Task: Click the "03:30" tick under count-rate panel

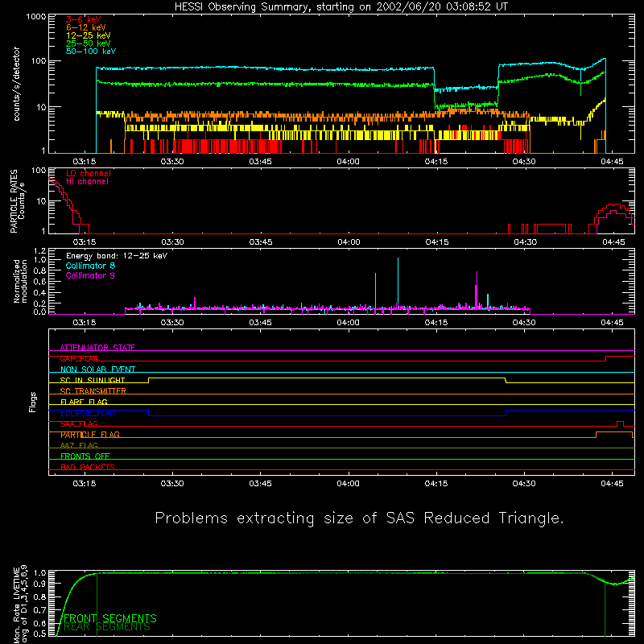Action: tap(172, 162)
